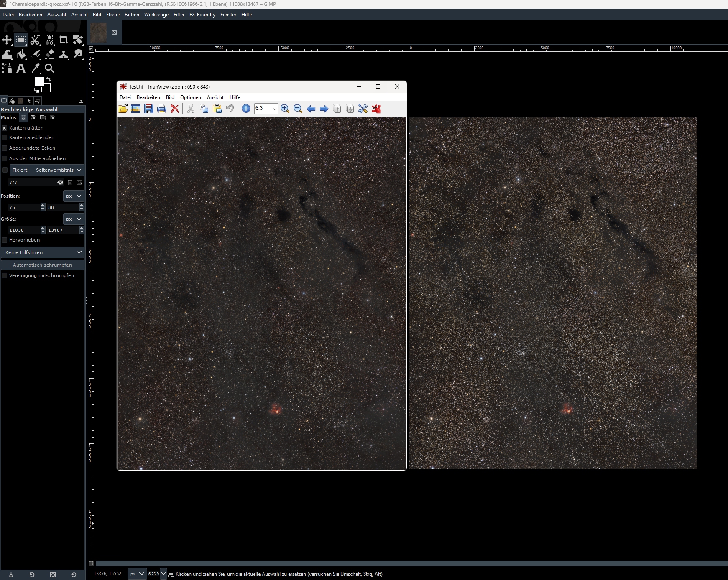Disable the Kanten glätten checkbox
Screen dimensions: 728x580
(5, 128)
